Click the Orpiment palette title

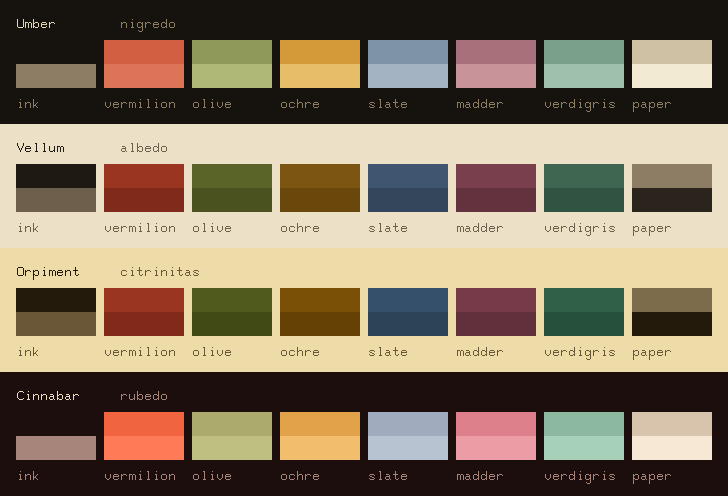(x=48, y=272)
